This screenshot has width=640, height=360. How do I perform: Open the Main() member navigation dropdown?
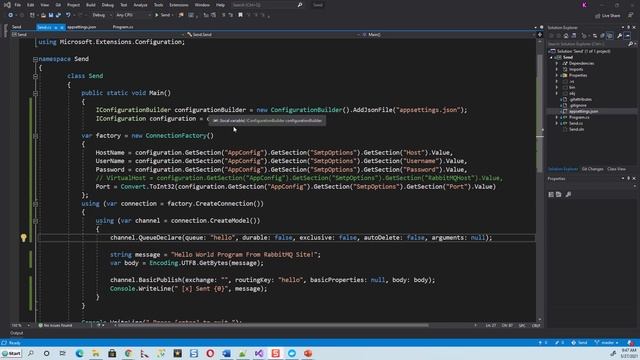tap(448, 35)
